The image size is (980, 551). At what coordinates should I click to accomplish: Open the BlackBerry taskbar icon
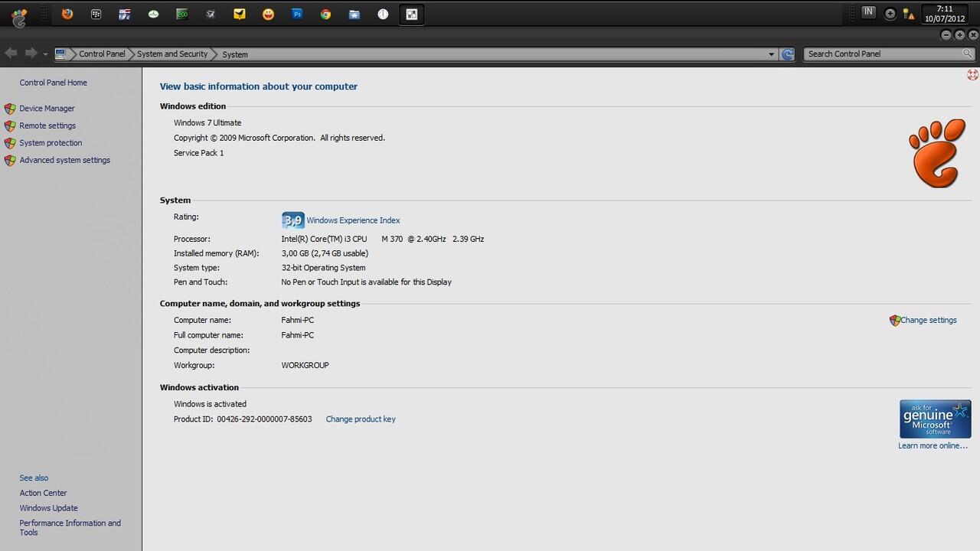[x=96, y=14]
